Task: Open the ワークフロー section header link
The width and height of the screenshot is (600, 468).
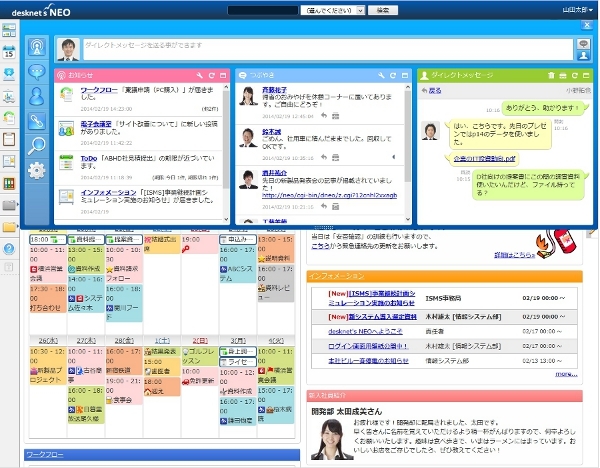Action: 45,455
